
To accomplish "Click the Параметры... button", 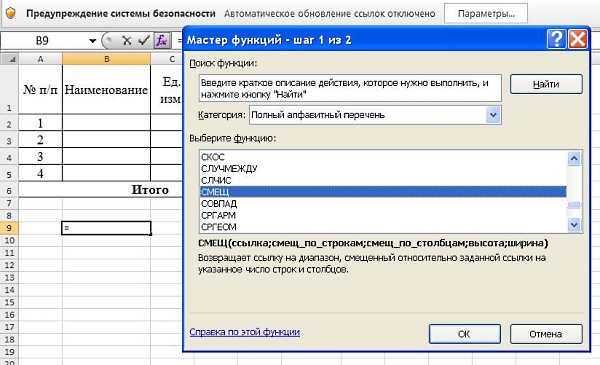I will pos(486,14).
